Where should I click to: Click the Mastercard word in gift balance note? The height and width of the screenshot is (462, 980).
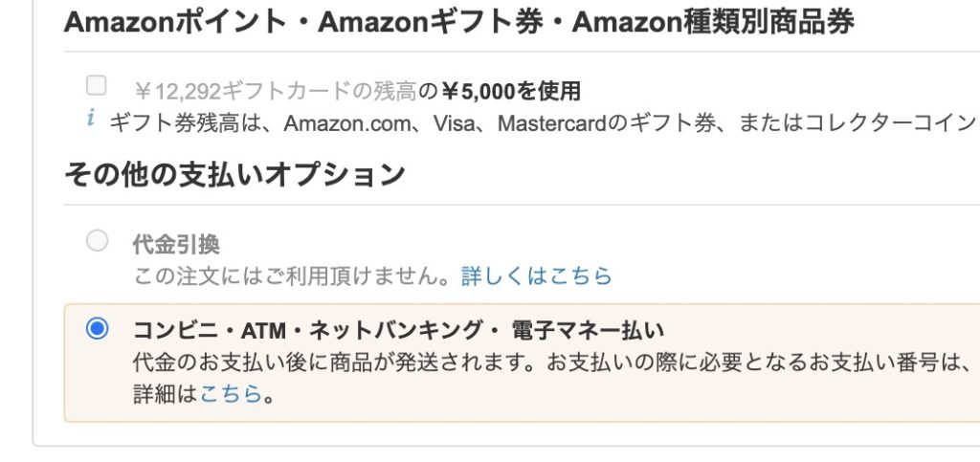coord(552,123)
